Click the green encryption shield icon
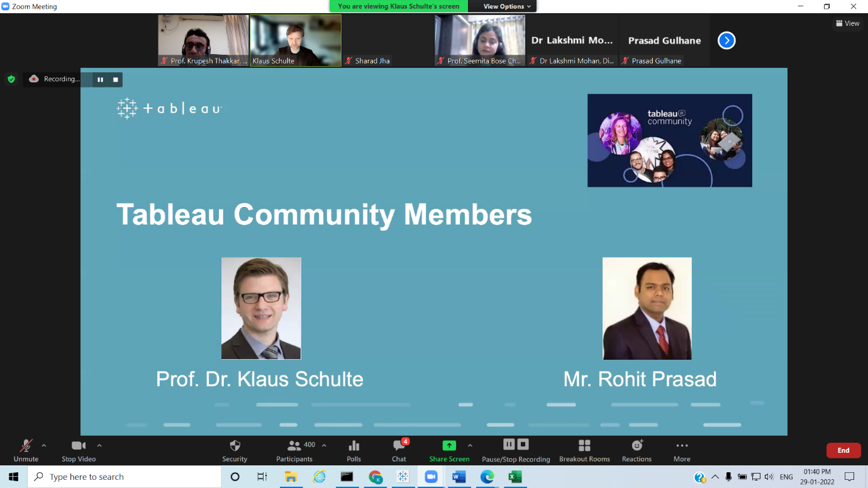This screenshot has height=488, width=868. pyautogui.click(x=11, y=79)
